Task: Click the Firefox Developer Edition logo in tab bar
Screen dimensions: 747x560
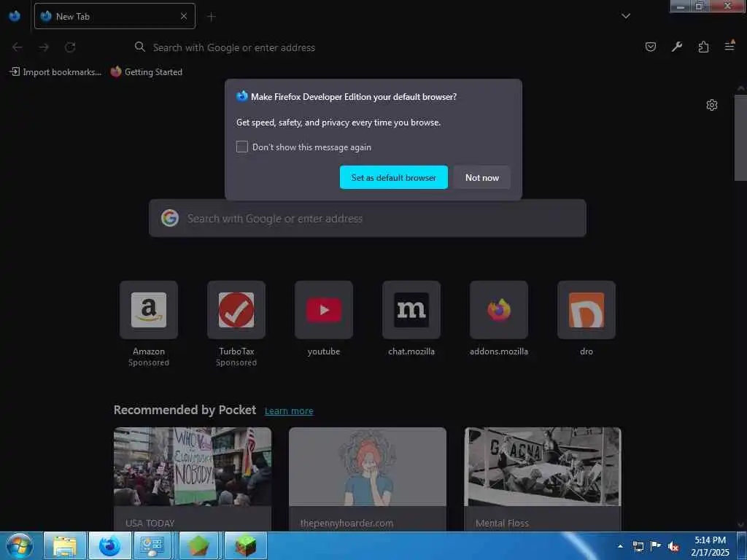Action: pyautogui.click(x=15, y=16)
